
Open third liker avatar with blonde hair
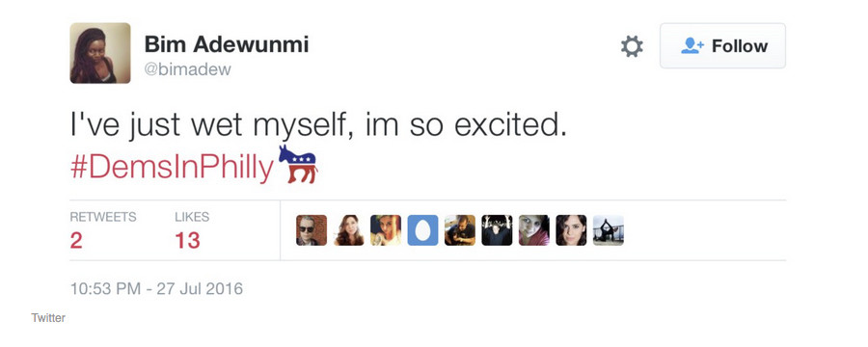click(x=385, y=230)
